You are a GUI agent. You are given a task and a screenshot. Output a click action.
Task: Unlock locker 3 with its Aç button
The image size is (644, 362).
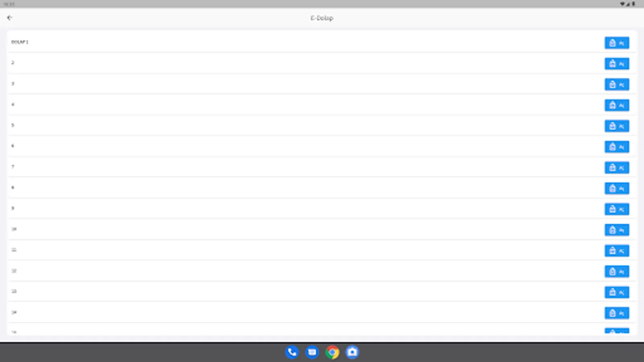(617, 84)
